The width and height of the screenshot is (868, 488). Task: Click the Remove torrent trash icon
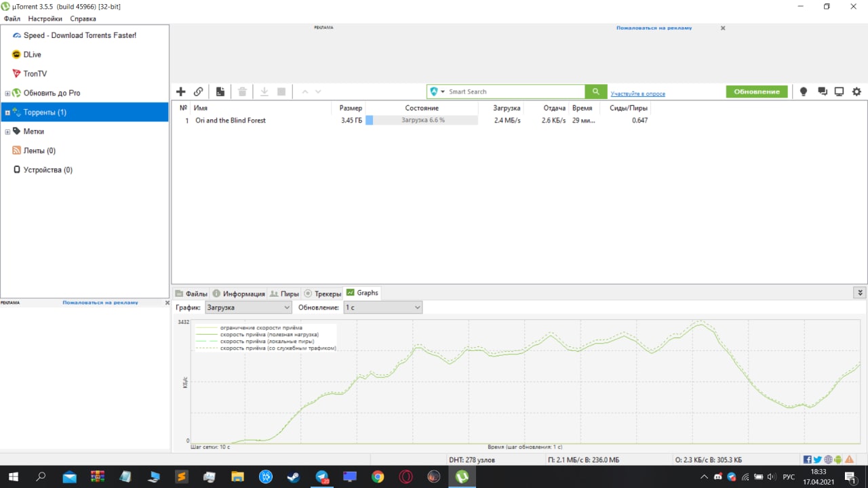pyautogui.click(x=242, y=91)
